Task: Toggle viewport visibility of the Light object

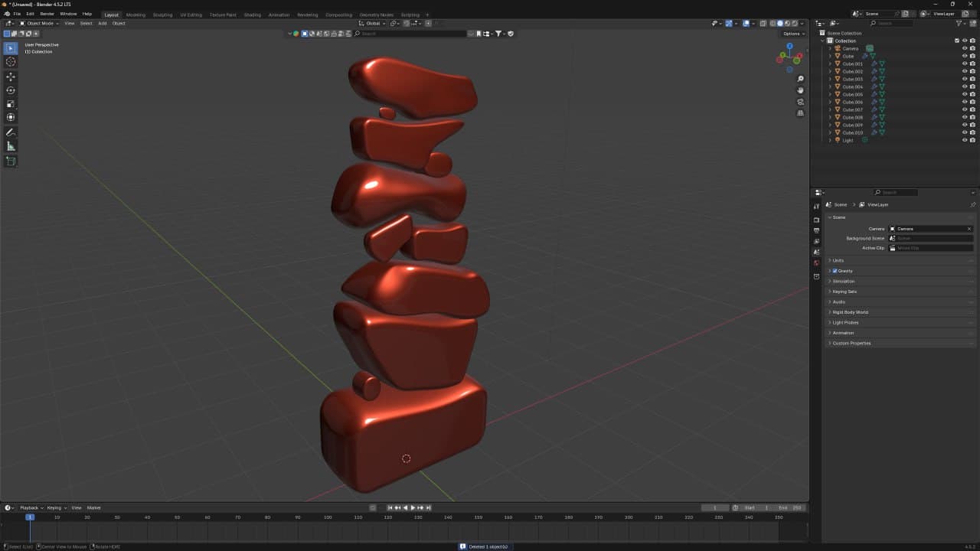Action: [965, 140]
